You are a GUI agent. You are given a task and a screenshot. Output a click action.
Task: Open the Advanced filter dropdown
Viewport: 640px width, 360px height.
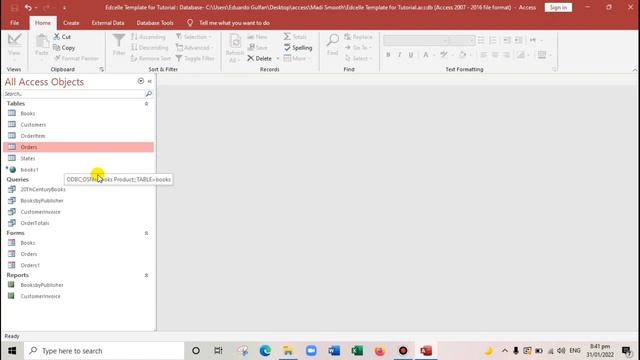point(195,48)
